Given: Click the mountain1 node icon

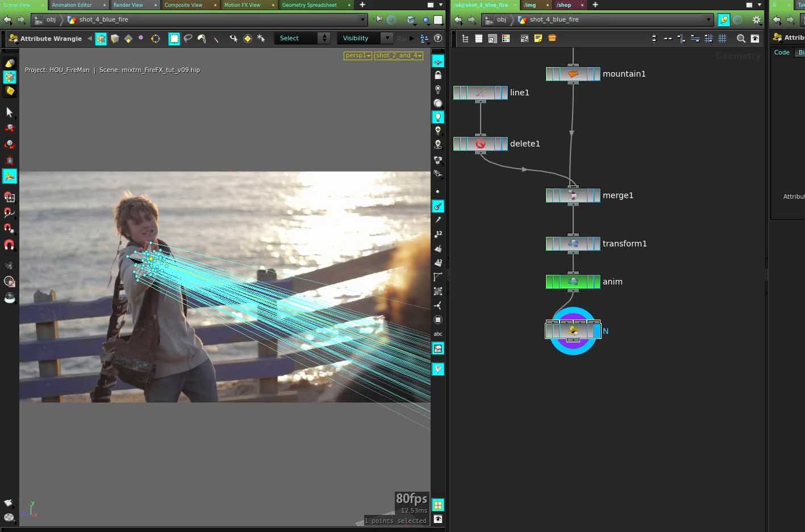Looking at the screenshot, I should click(x=573, y=74).
